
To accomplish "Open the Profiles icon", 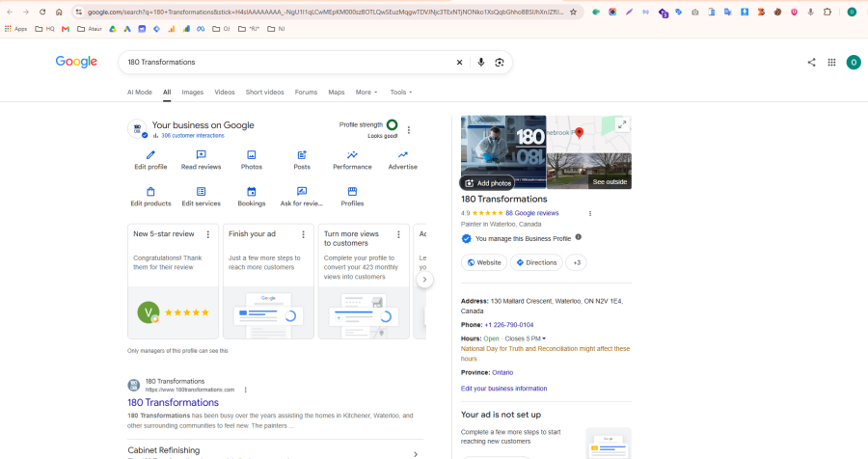I will click(x=352, y=192).
